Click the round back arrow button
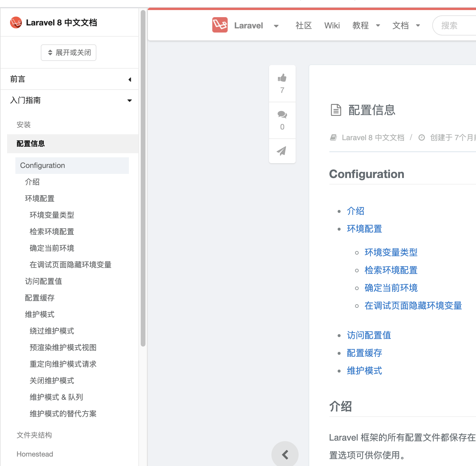Screen dimensions: 476x466 (285, 454)
